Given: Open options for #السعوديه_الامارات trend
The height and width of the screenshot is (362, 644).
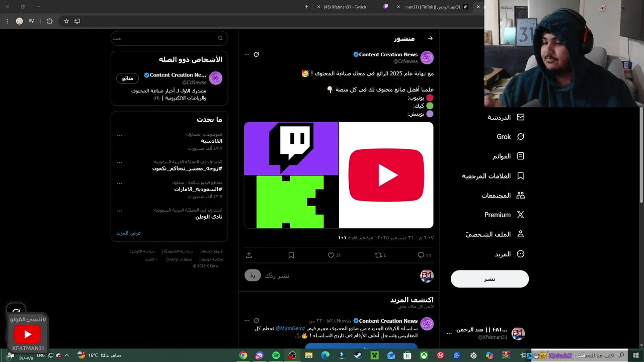Looking at the screenshot, I should click(119, 183).
